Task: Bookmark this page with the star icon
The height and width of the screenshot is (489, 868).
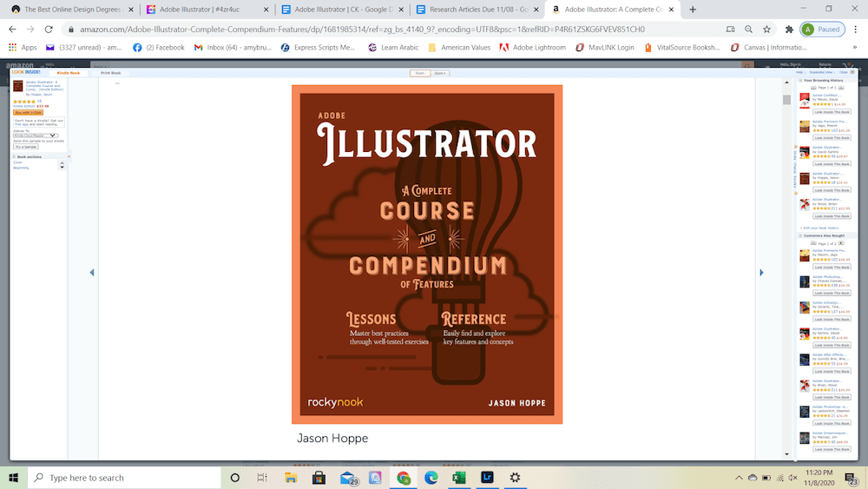Action: (x=766, y=30)
